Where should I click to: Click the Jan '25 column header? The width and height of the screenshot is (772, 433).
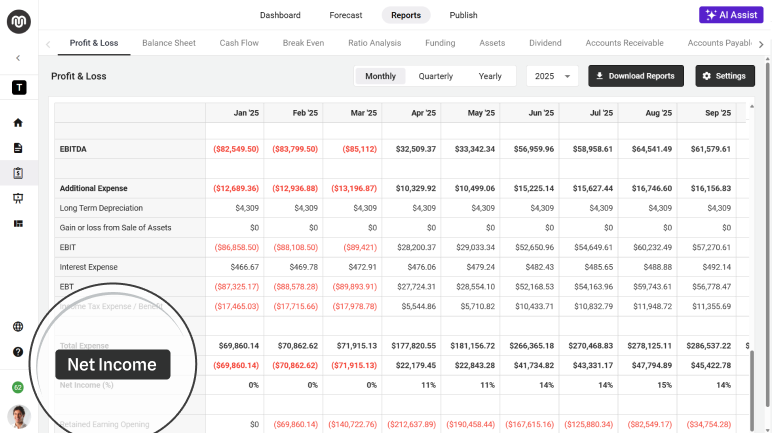(235, 113)
